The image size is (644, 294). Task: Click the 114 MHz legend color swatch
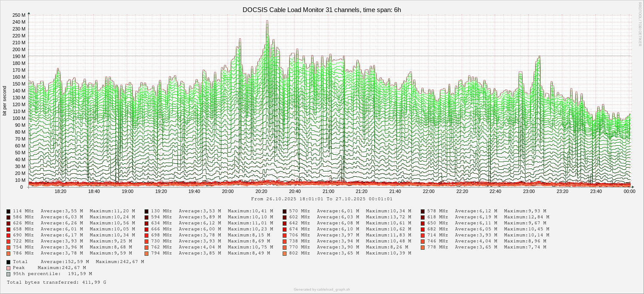[9, 211]
